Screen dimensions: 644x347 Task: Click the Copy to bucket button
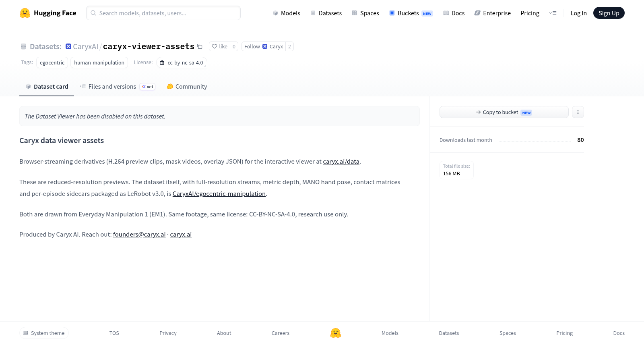pyautogui.click(x=504, y=112)
